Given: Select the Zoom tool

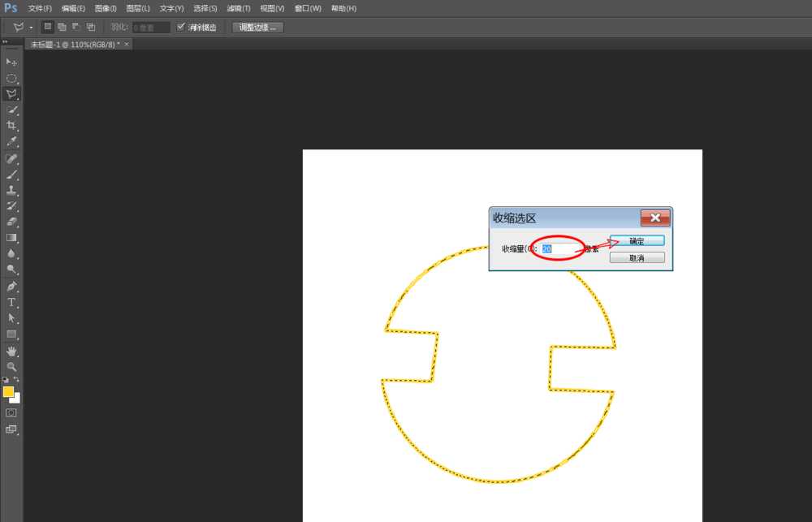Looking at the screenshot, I should tap(11, 367).
